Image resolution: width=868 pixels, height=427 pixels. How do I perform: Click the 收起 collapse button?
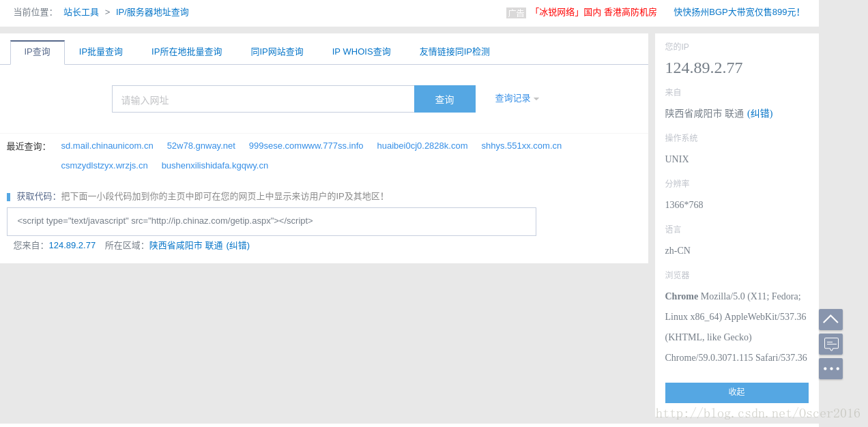737,392
